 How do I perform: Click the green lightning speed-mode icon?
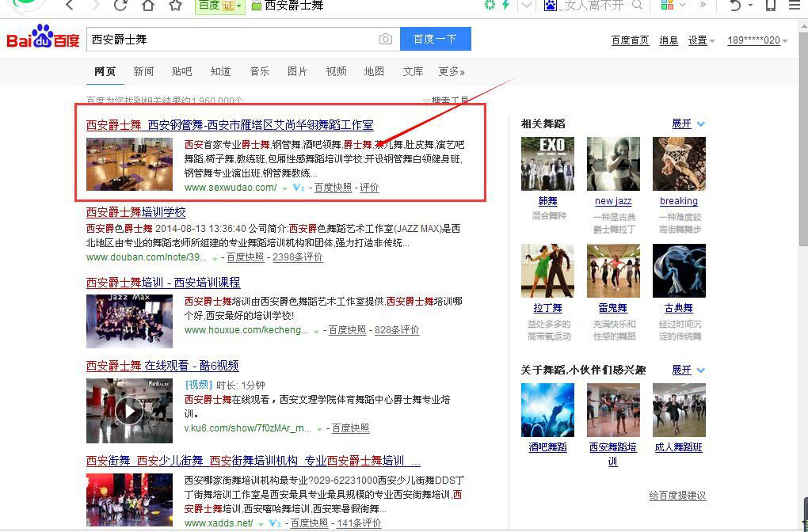[505, 6]
